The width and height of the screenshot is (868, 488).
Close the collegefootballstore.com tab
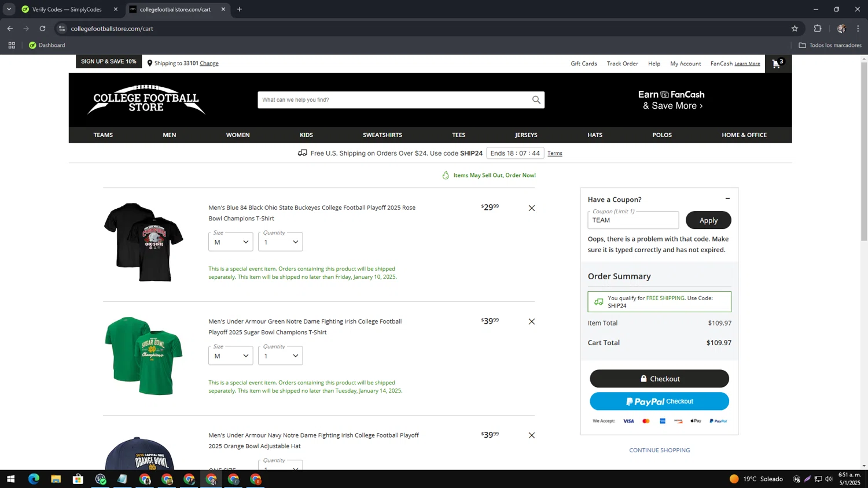[x=223, y=9]
